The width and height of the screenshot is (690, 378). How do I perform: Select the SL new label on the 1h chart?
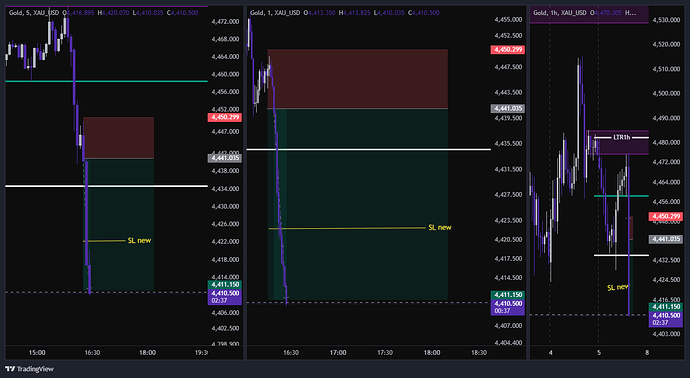pos(618,287)
